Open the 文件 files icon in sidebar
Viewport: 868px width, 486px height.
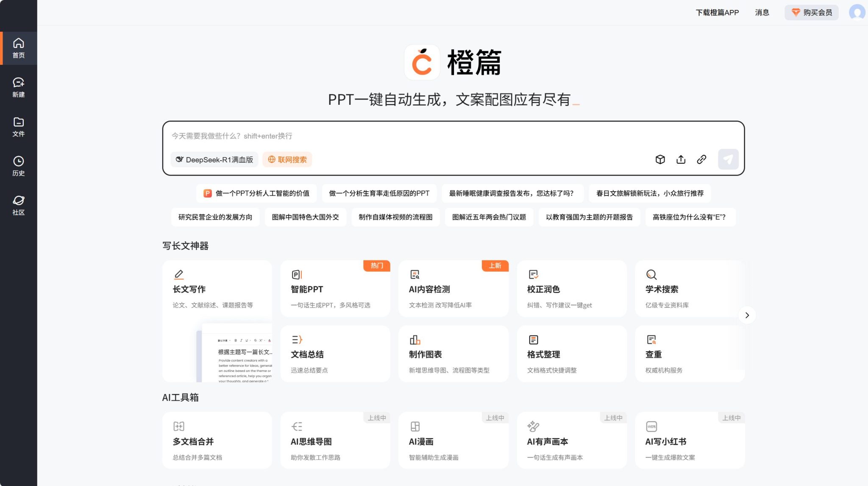pos(19,126)
